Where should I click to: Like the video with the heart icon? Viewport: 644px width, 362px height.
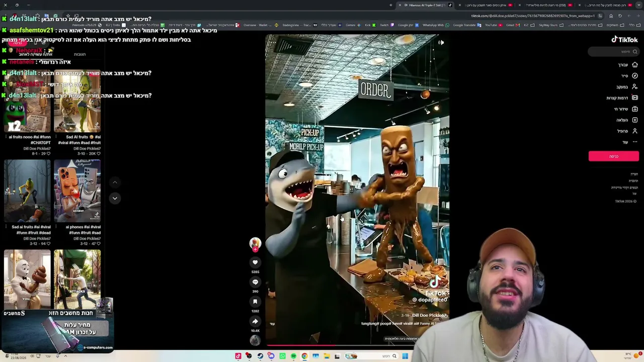255,262
